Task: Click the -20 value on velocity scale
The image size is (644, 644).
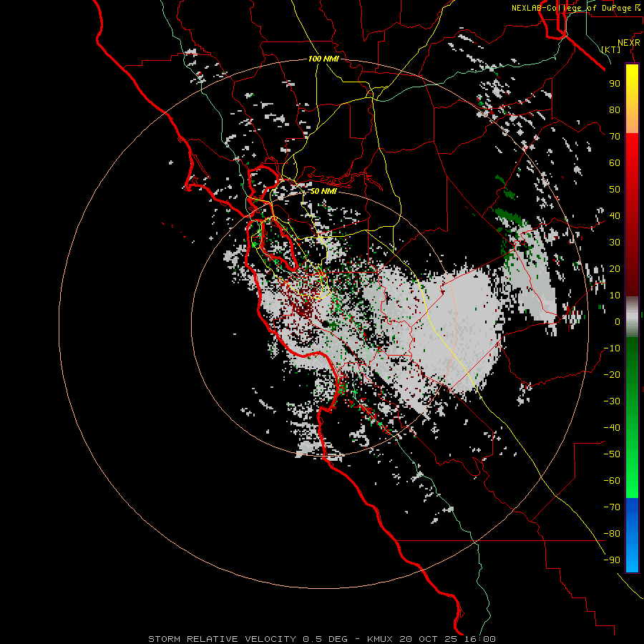Action: click(612, 375)
